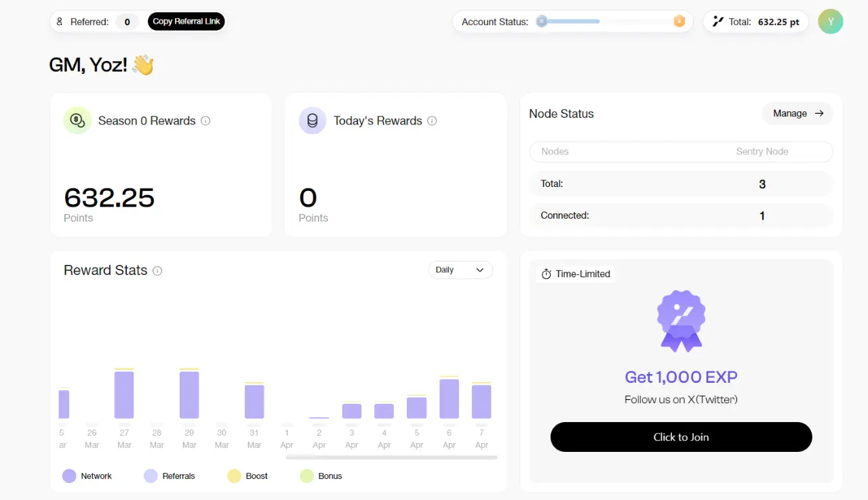The image size is (868, 500).
Task: Toggle the Bonus legend series
Action: click(x=321, y=476)
